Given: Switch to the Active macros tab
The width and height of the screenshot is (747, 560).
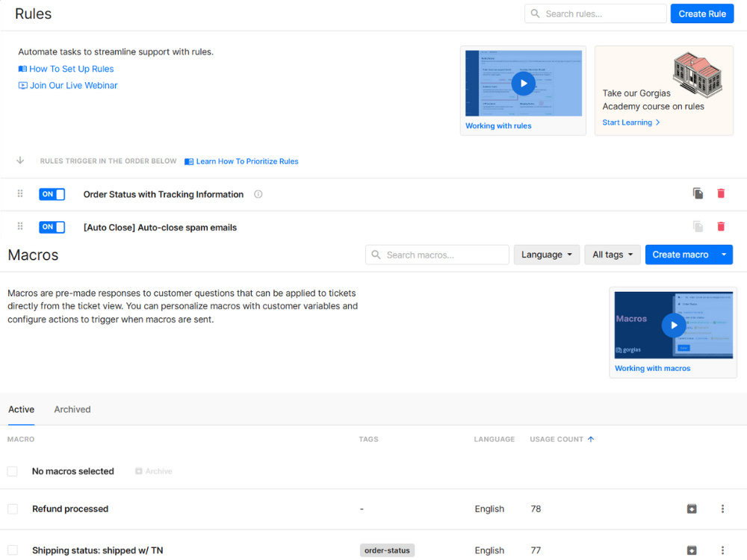Looking at the screenshot, I should [x=21, y=409].
